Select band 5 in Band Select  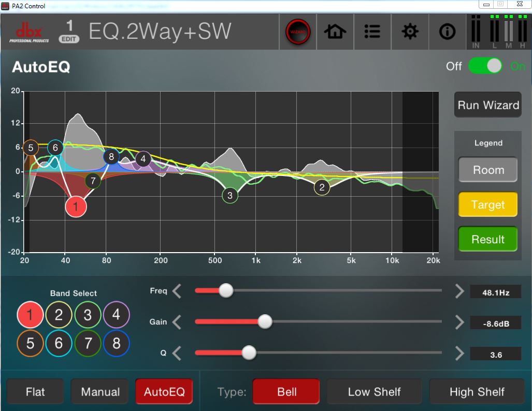point(30,343)
